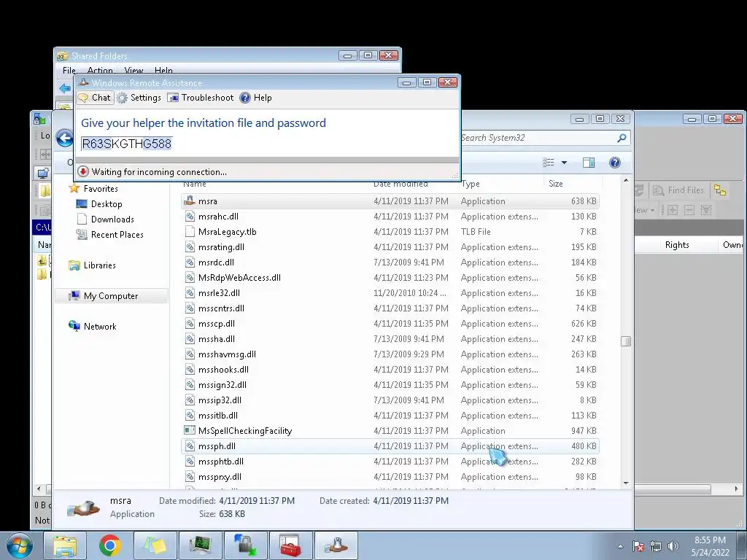Select the msrle32.dll file
Screen dimensions: 747x560
coord(390,292)
